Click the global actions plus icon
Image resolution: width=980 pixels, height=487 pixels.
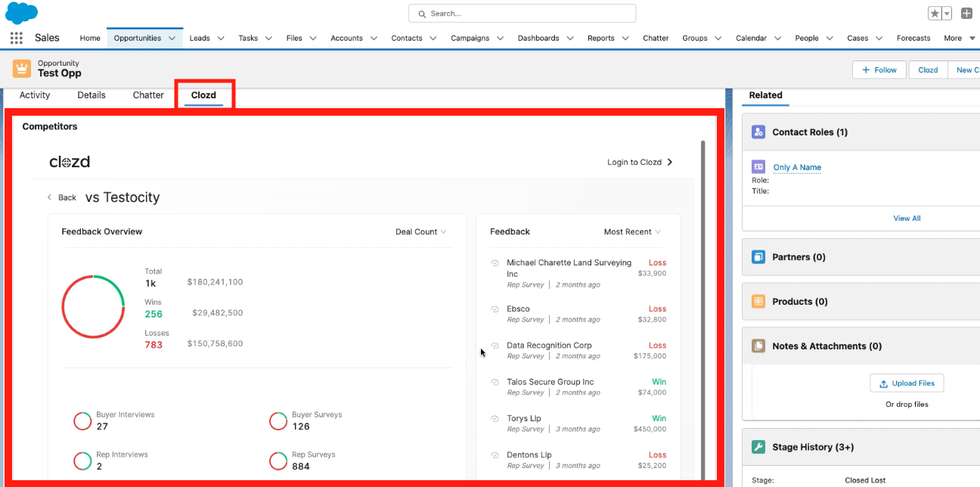click(x=966, y=14)
